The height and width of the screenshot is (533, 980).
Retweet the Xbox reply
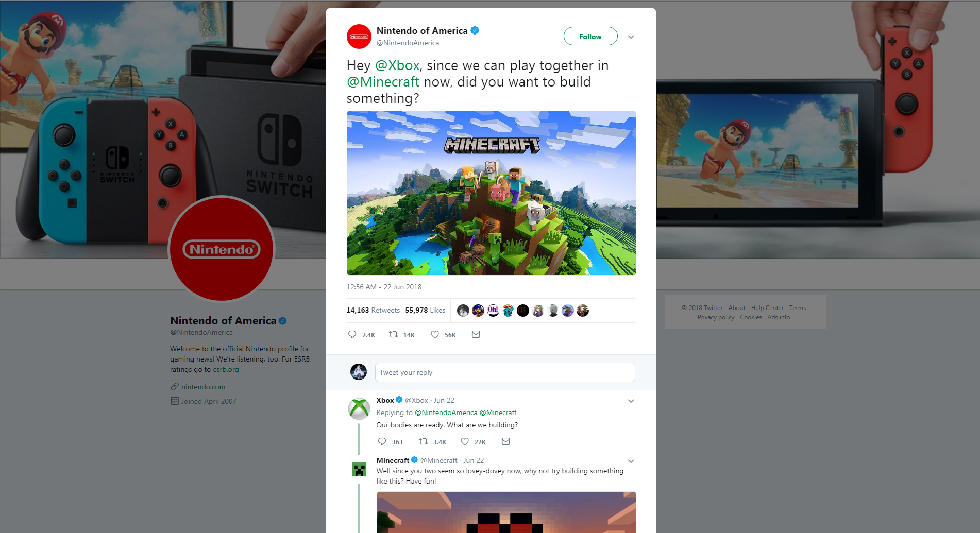pyautogui.click(x=423, y=441)
